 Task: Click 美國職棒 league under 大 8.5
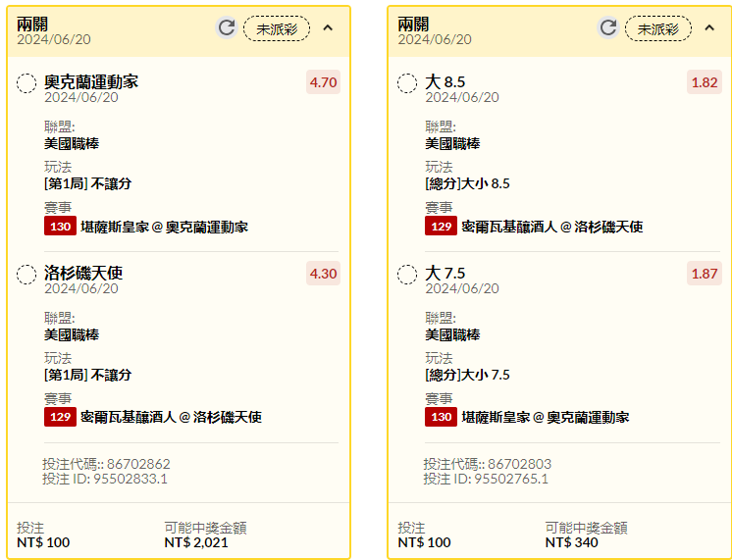tap(452, 143)
